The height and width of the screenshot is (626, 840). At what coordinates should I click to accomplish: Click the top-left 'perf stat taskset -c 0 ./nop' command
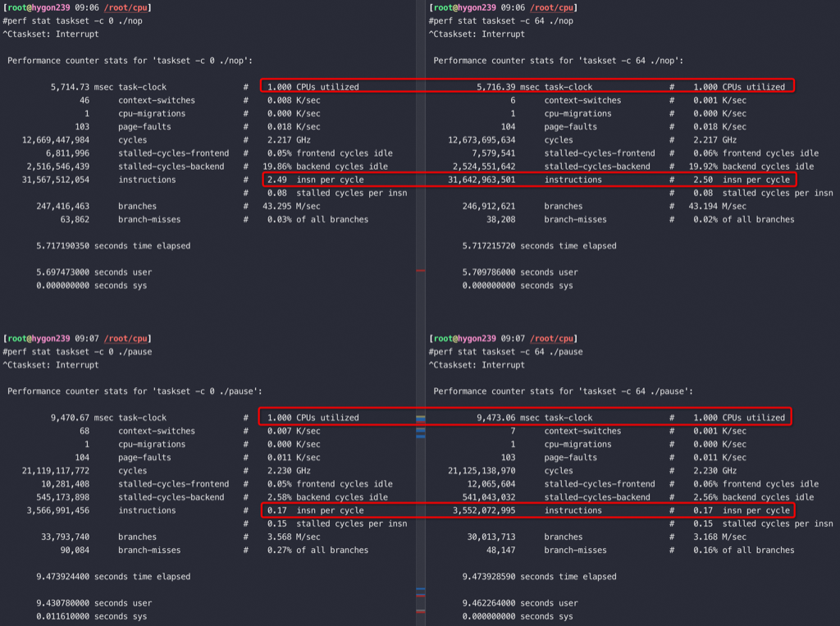(72, 21)
